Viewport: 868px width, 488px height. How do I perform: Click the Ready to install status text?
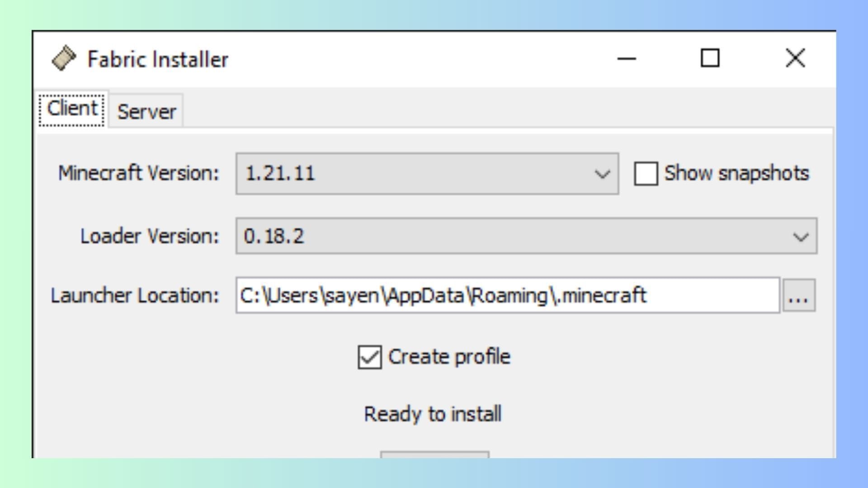click(x=432, y=413)
